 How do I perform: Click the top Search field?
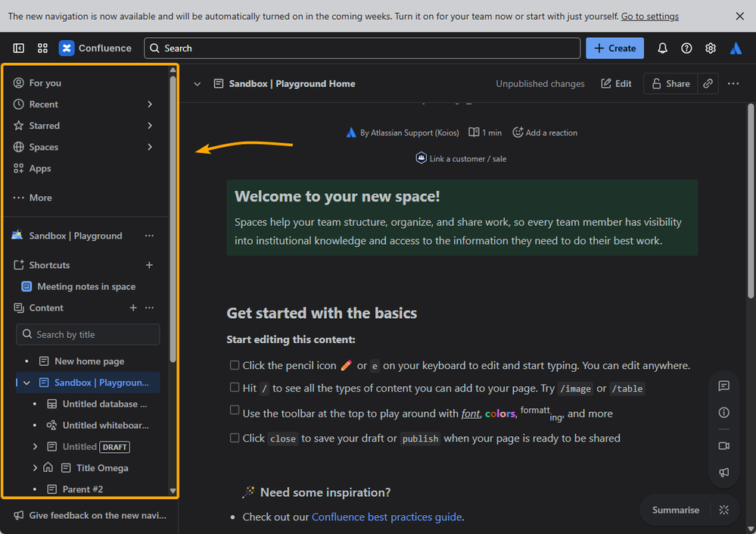(x=362, y=48)
